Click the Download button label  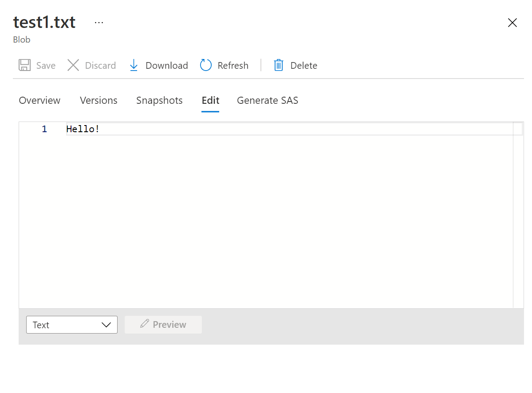click(x=166, y=66)
